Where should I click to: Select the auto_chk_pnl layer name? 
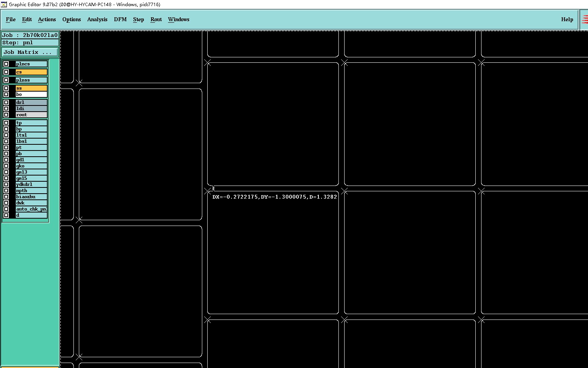[32, 209]
